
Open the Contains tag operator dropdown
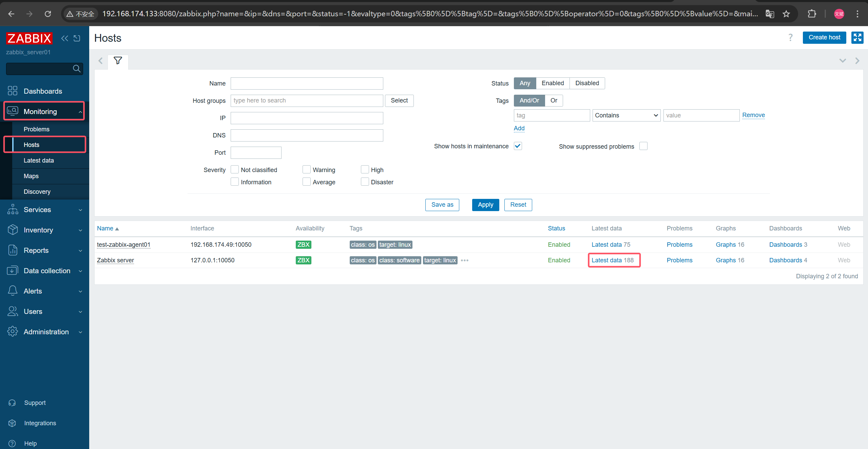pyautogui.click(x=626, y=115)
